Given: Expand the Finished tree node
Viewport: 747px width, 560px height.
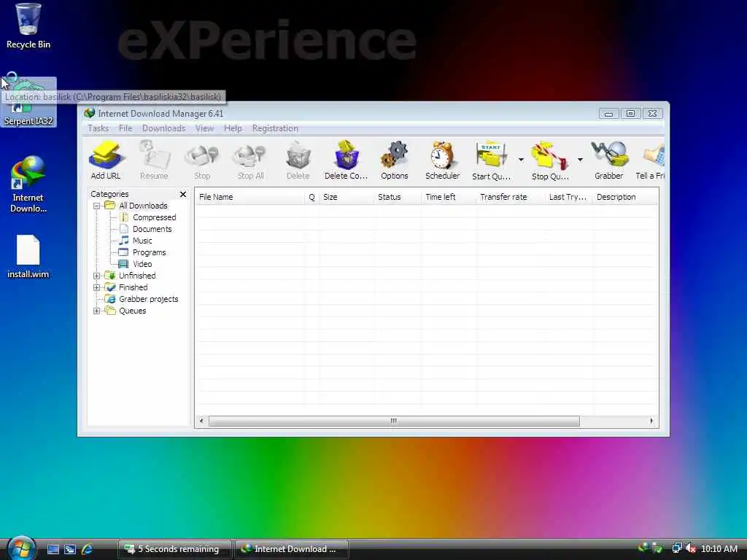Looking at the screenshot, I should (x=97, y=287).
